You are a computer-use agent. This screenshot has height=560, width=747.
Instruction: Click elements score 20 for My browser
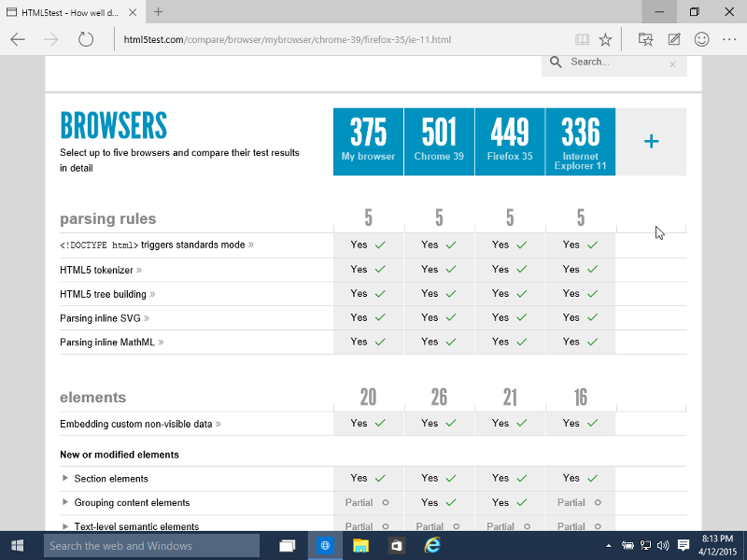coord(368,398)
